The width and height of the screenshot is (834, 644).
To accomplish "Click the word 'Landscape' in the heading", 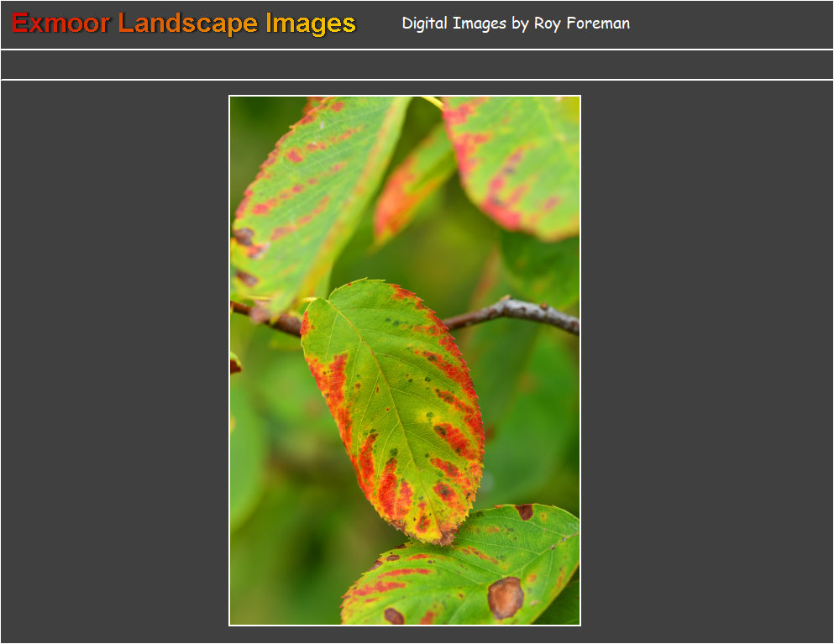I will click(187, 24).
